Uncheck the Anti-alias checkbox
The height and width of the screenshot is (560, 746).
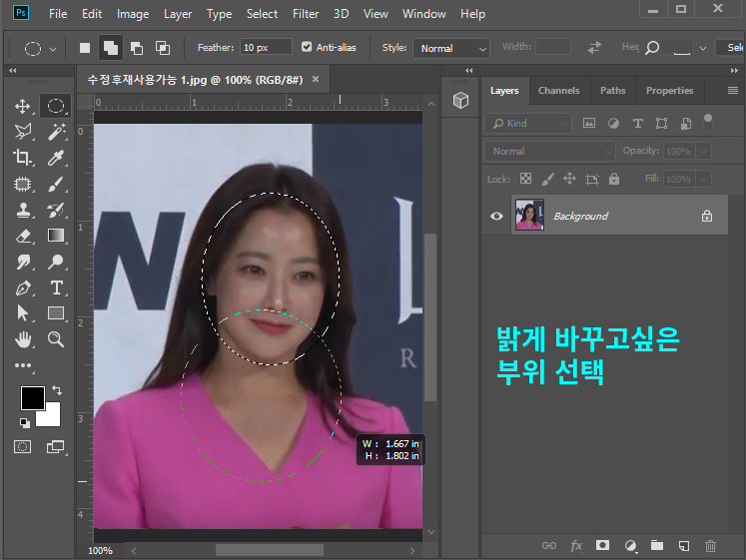(307, 47)
